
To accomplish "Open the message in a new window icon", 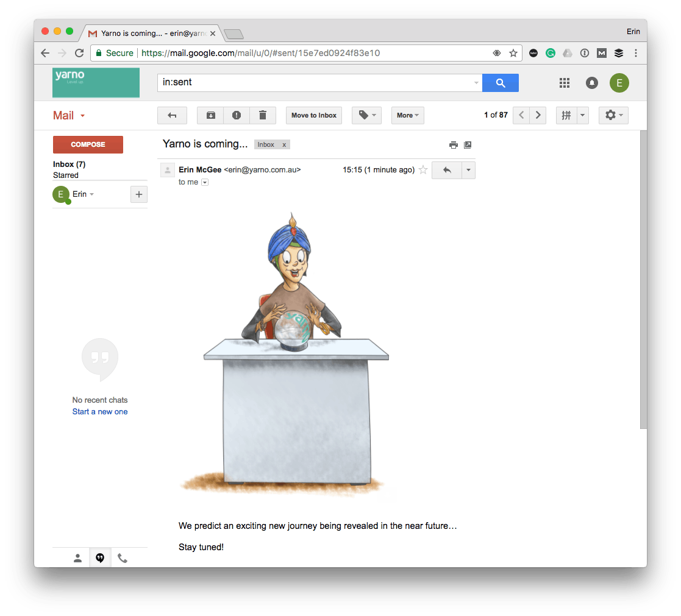I will (x=468, y=145).
